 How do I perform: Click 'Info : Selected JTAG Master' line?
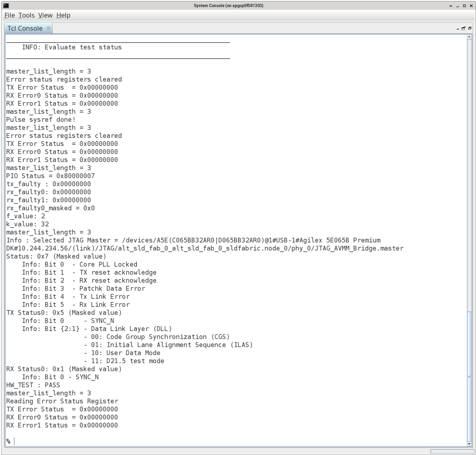click(x=193, y=240)
